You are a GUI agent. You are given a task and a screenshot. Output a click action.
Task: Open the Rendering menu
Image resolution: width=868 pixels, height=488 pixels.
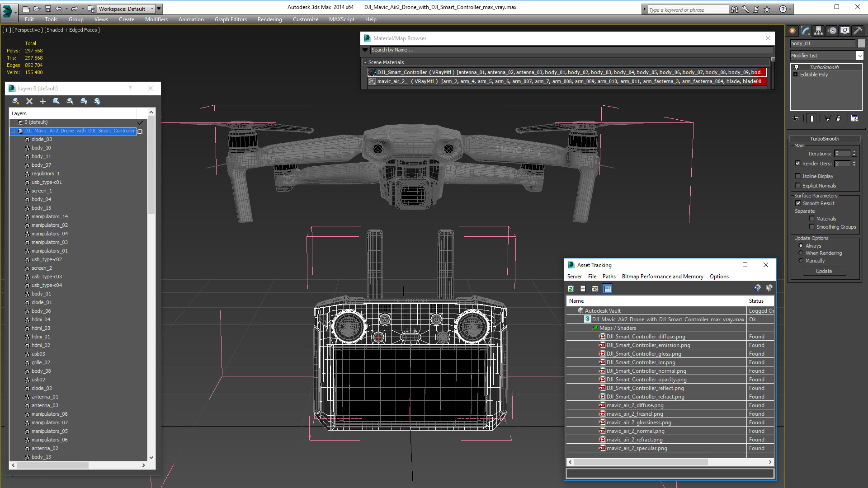[x=269, y=19]
